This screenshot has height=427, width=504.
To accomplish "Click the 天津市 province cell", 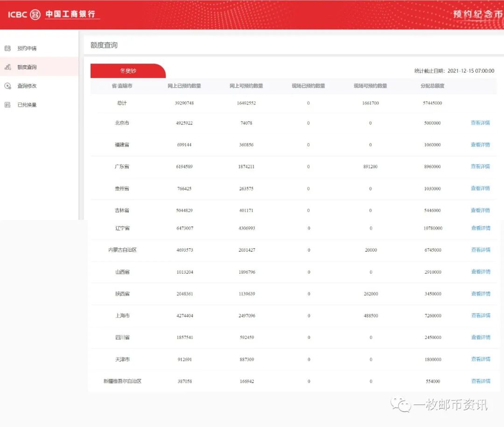I will (x=122, y=359).
